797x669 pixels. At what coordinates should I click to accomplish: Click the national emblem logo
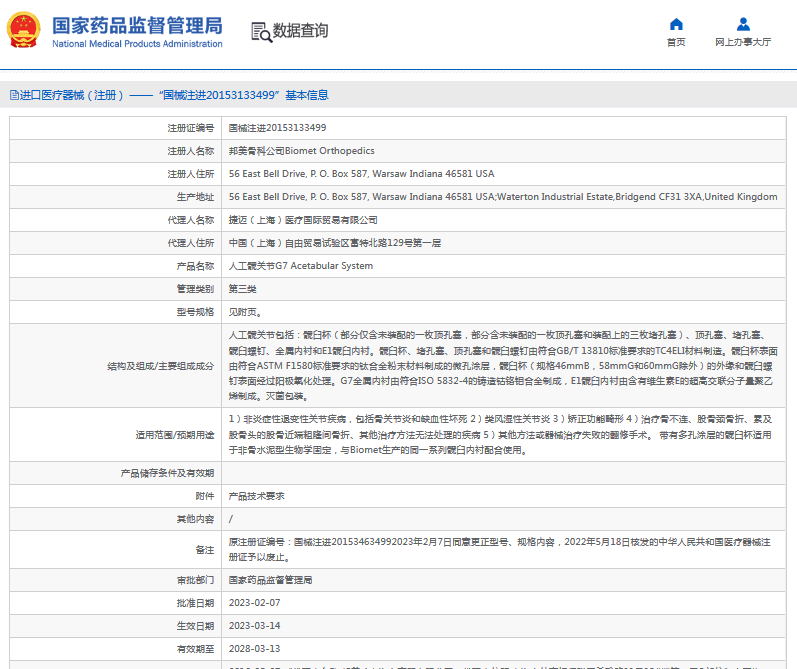pos(23,30)
